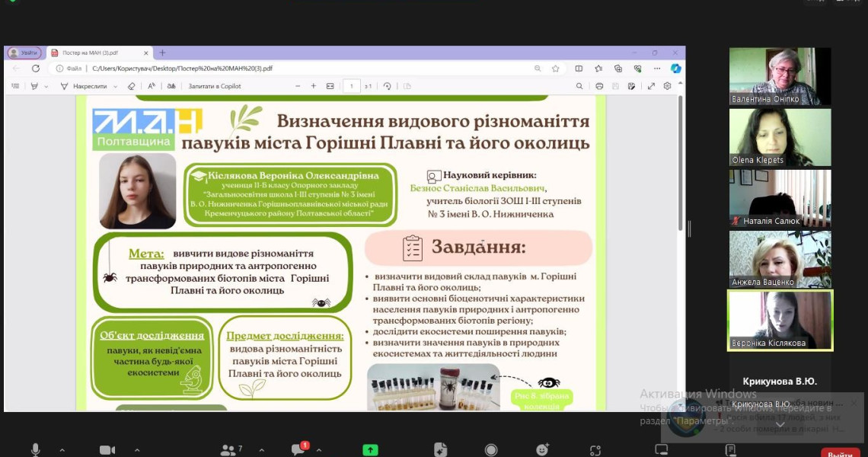868x457 pixels.
Task: Search the PDF with magnifier icon
Action: [579, 86]
